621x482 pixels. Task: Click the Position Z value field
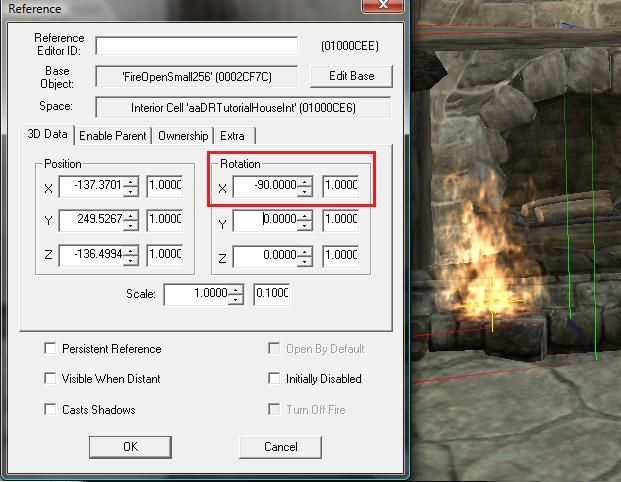coord(91,255)
